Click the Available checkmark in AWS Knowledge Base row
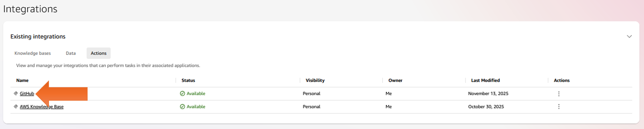644x129 pixels. click(182, 107)
